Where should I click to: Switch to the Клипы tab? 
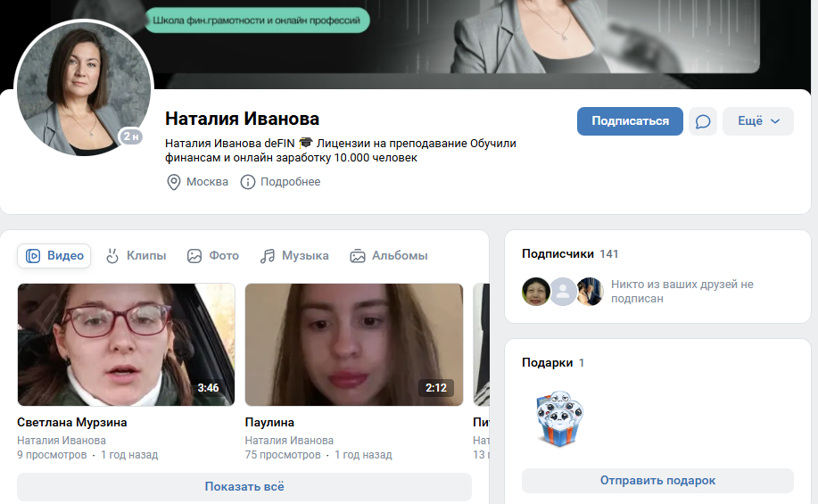point(136,256)
